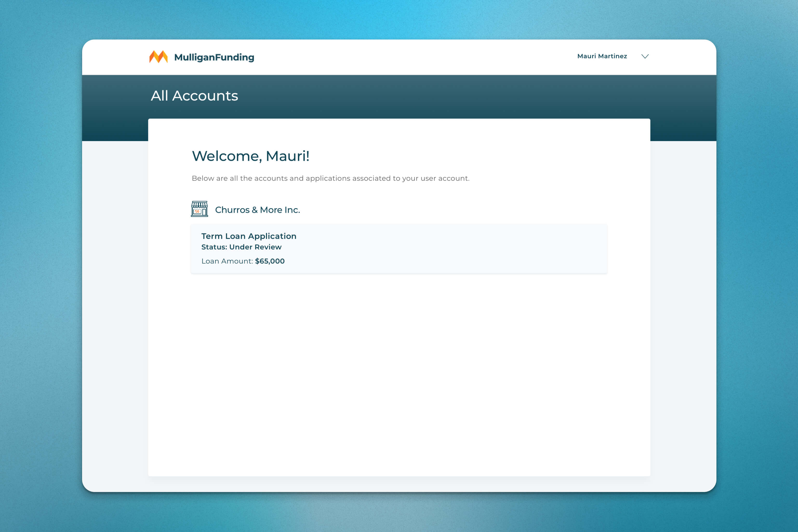The height and width of the screenshot is (532, 798).
Task: Select the storefront icon beside Churros & More
Action: (x=199, y=209)
